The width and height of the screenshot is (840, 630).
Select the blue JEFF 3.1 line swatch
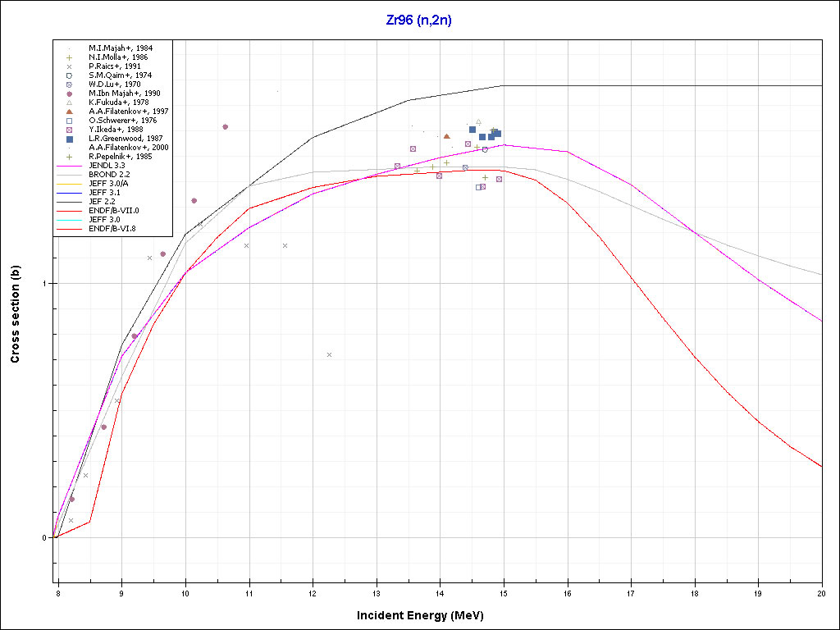70,193
